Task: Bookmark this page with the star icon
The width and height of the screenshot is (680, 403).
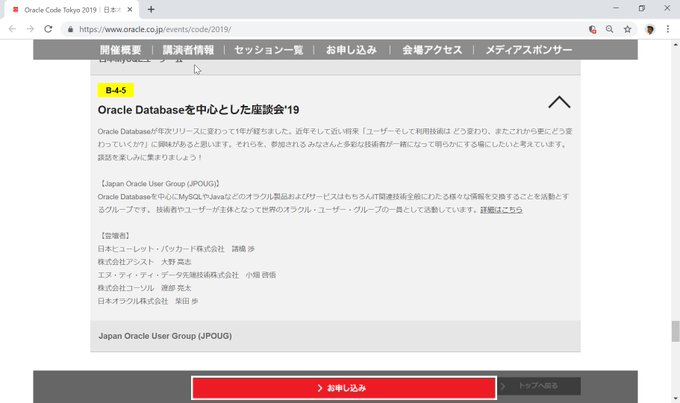Action: click(x=628, y=29)
